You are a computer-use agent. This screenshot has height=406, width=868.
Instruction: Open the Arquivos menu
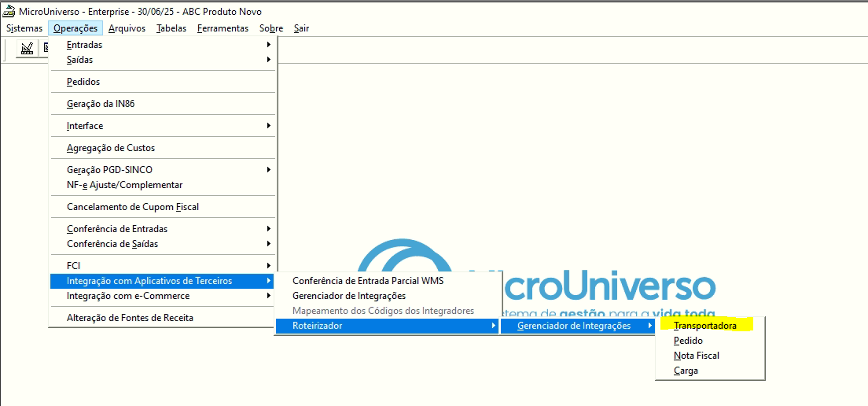(127, 28)
